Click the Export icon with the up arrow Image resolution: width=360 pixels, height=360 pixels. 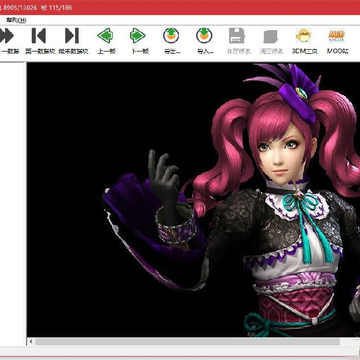coord(171,36)
